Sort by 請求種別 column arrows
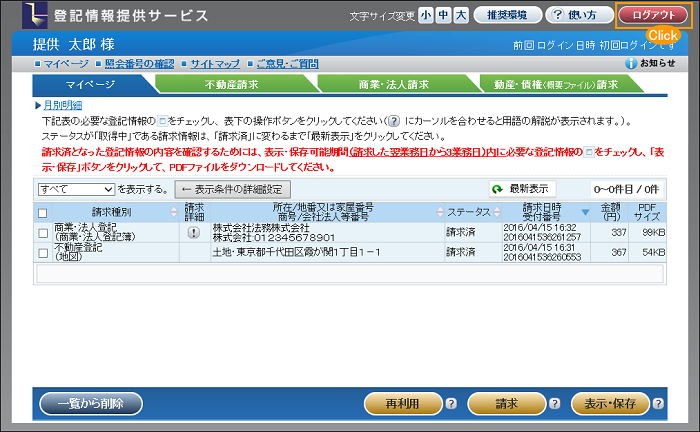 pyautogui.click(x=174, y=212)
